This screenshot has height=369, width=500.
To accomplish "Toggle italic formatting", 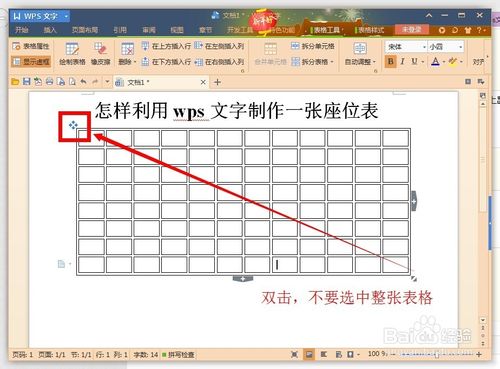I will [x=403, y=62].
